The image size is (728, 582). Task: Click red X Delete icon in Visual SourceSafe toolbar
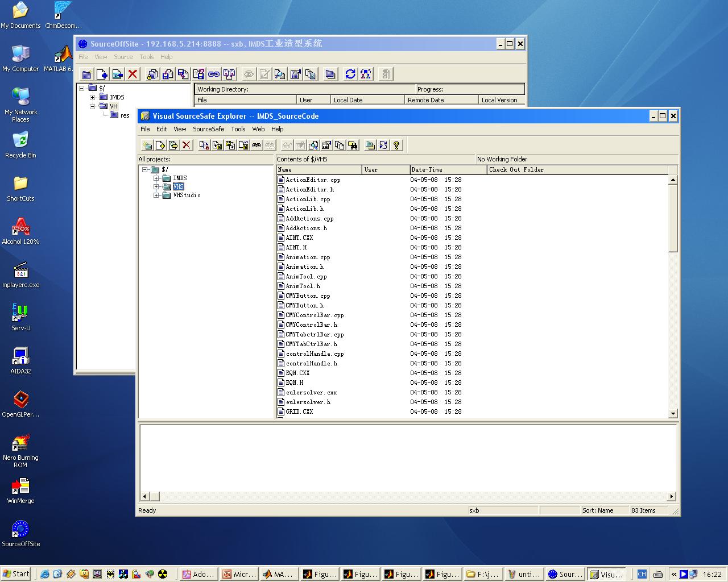(187, 145)
